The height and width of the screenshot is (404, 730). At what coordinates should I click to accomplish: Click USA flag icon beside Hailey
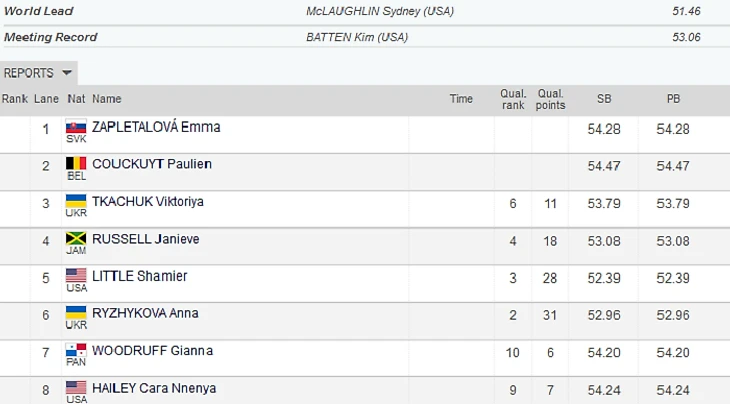click(x=76, y=387)
